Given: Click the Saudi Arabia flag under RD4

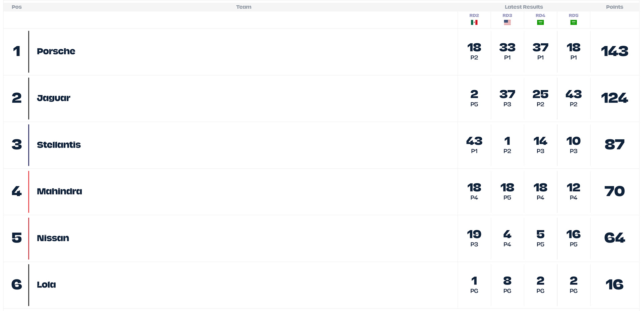Looking at the screenshot, I should pos(540,23).
